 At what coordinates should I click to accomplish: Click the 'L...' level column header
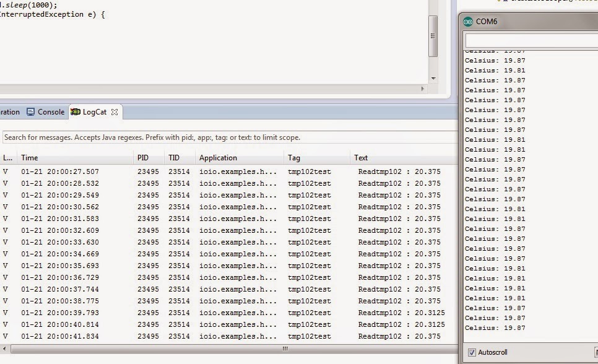tap(9, 158)
